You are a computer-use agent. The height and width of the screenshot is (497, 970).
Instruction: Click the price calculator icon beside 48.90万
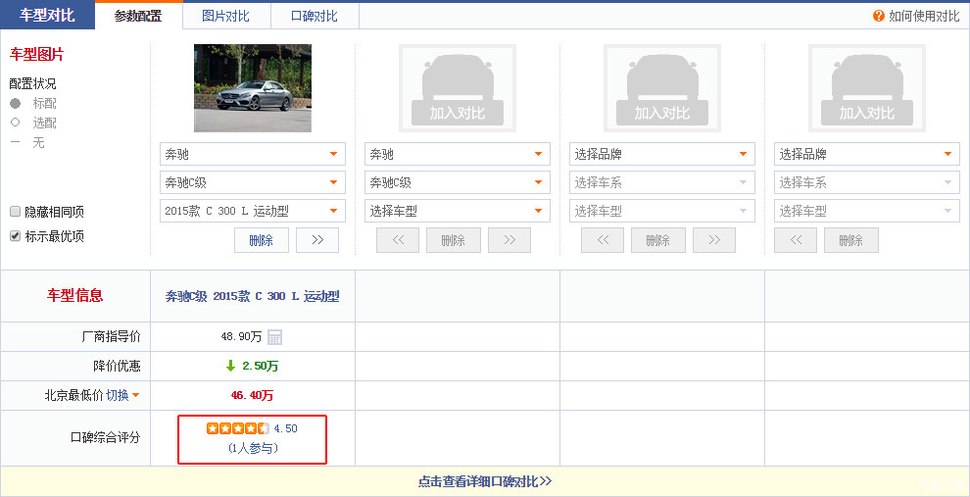coord(275,337)
